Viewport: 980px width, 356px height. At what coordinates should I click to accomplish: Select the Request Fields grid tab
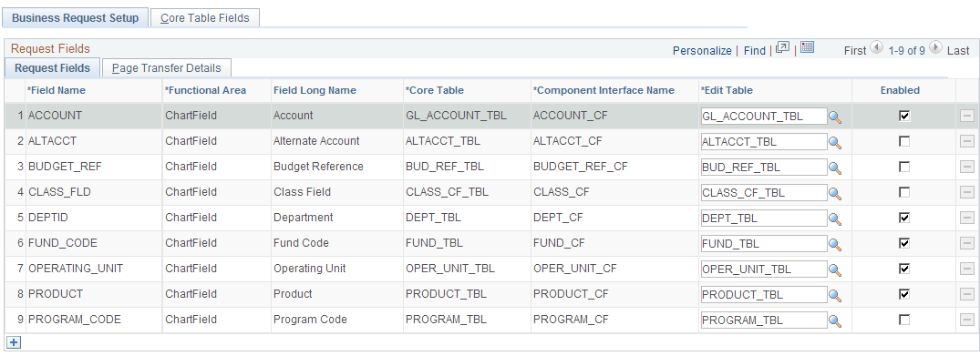(x=53, y=68)
